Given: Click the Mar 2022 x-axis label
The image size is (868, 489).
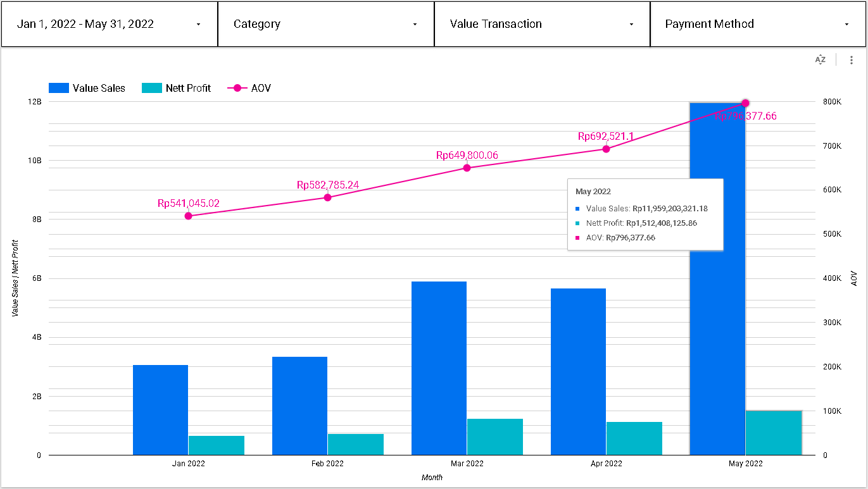Looking at the screenshot, I should pyautogui.click(x=467, y=464).
